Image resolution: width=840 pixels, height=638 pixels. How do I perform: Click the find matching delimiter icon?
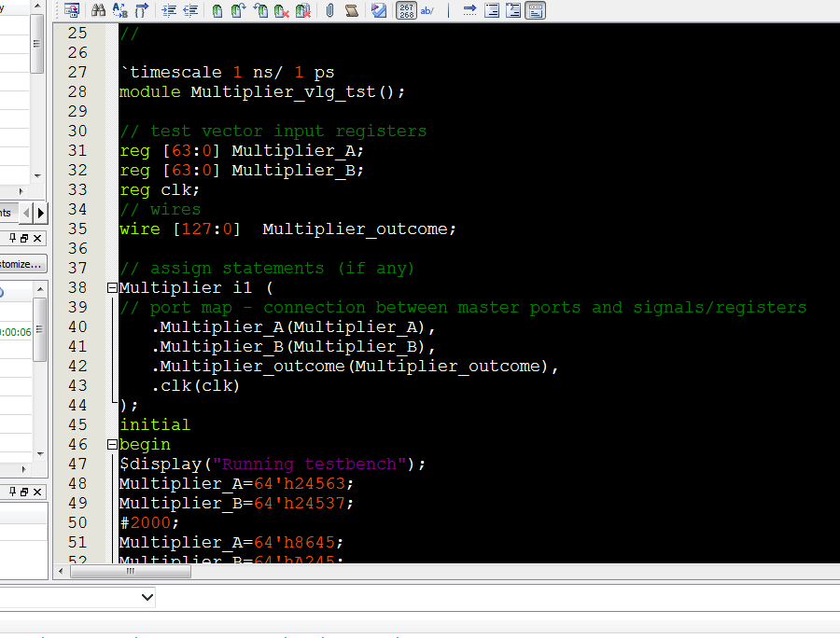142,10
